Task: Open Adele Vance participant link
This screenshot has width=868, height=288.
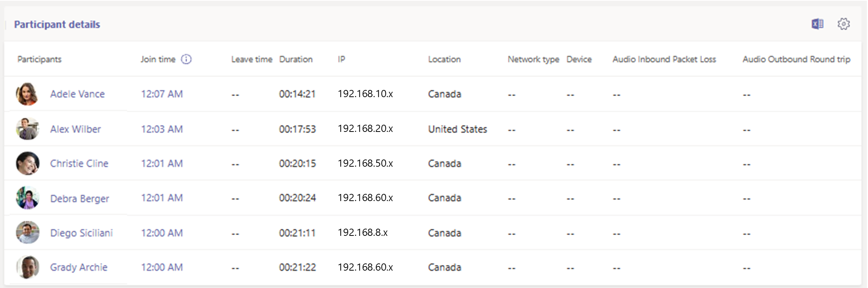Action: tap(78, 94)
